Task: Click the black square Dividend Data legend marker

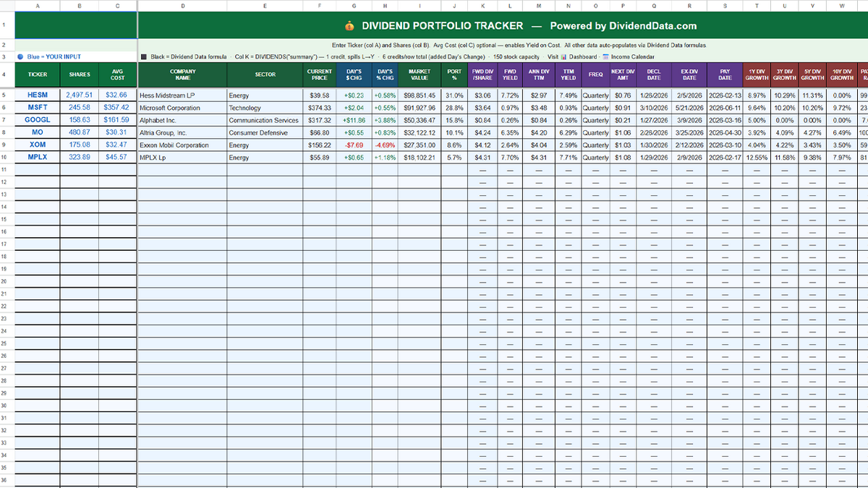Action: pyautogui.click(x=143, y=57)
